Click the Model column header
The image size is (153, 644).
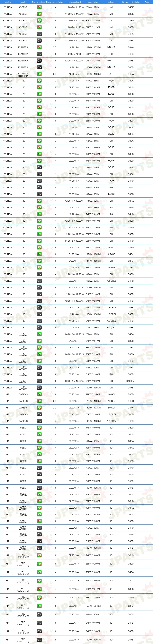tap(23, 2)
